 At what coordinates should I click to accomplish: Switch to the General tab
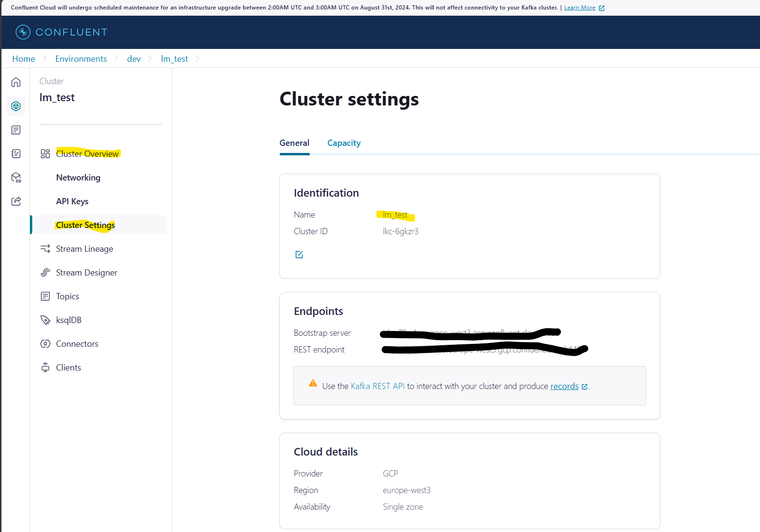(294, 143)
